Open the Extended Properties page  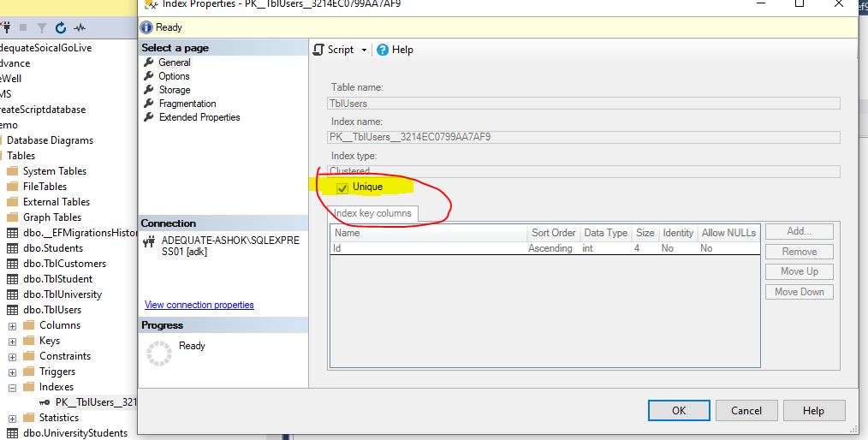point(199,117)
